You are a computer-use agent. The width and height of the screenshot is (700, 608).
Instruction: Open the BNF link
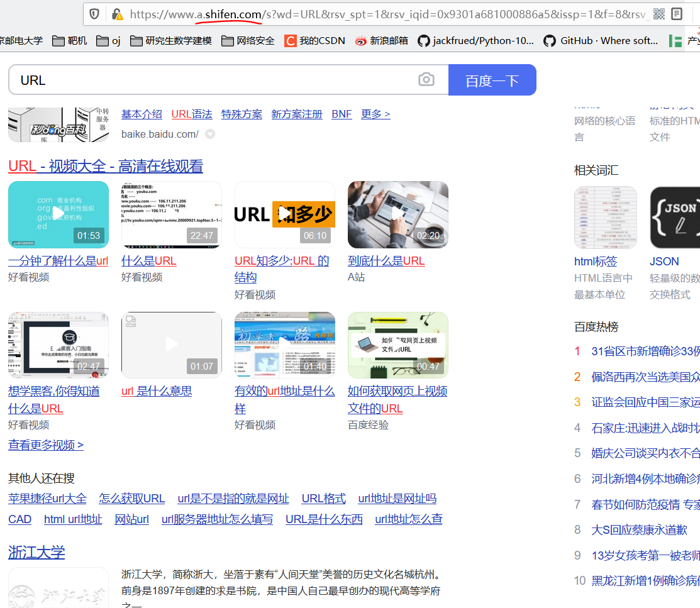point(342,114)
